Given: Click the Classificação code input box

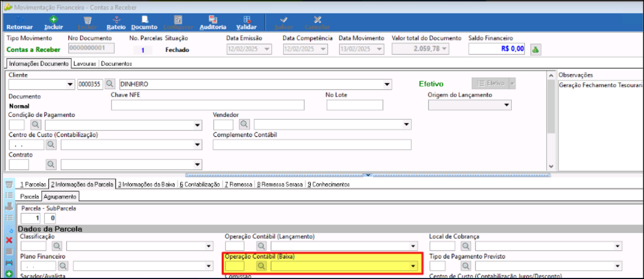Looking at the screenshot, I should tap(33, 246).
